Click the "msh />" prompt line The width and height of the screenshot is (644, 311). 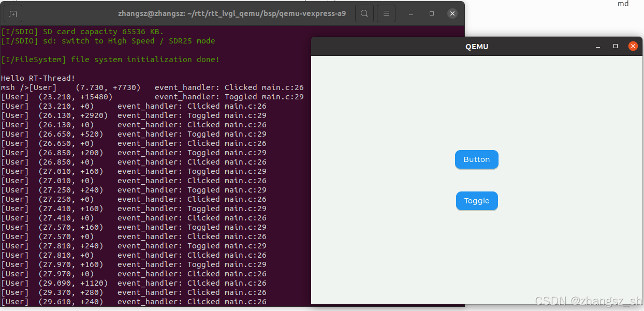pos(152,87)
